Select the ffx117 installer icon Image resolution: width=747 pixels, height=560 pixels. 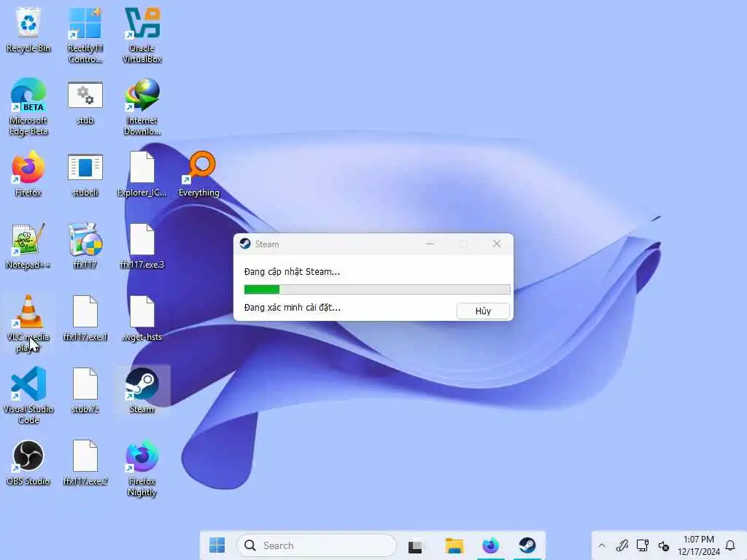(x=85, y=246)
